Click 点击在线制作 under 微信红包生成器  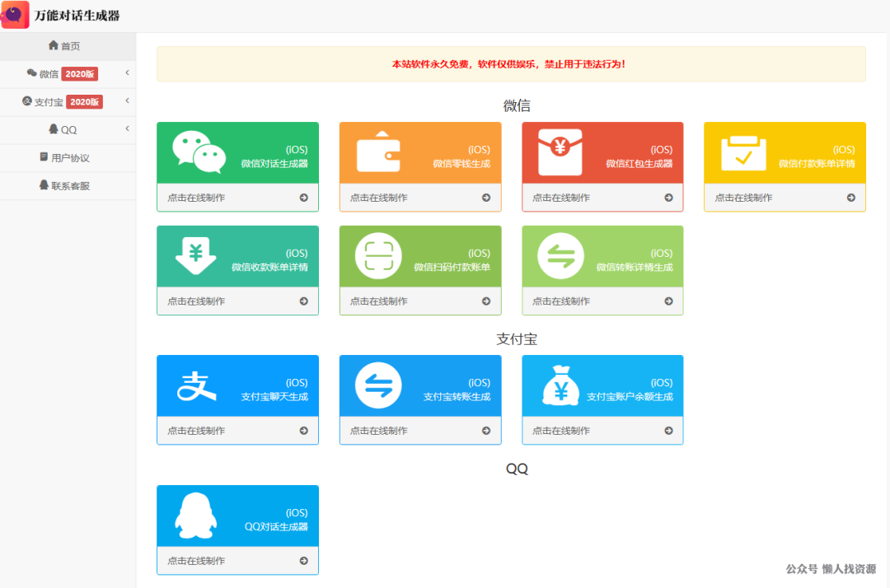(561, 198)
